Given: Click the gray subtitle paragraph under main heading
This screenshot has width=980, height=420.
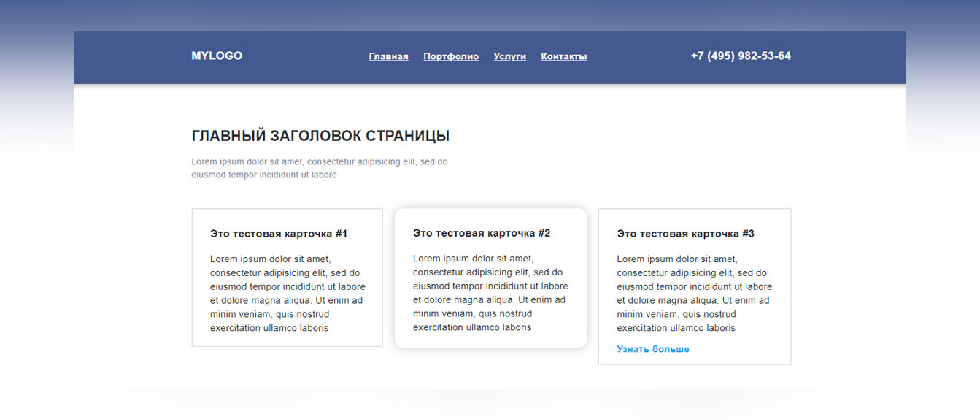Looking at the screenshot, I should point(320,168).
